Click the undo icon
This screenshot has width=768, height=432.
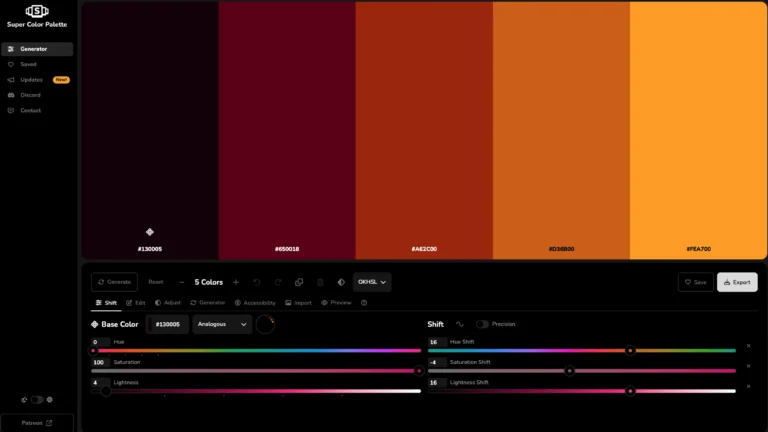257,282
